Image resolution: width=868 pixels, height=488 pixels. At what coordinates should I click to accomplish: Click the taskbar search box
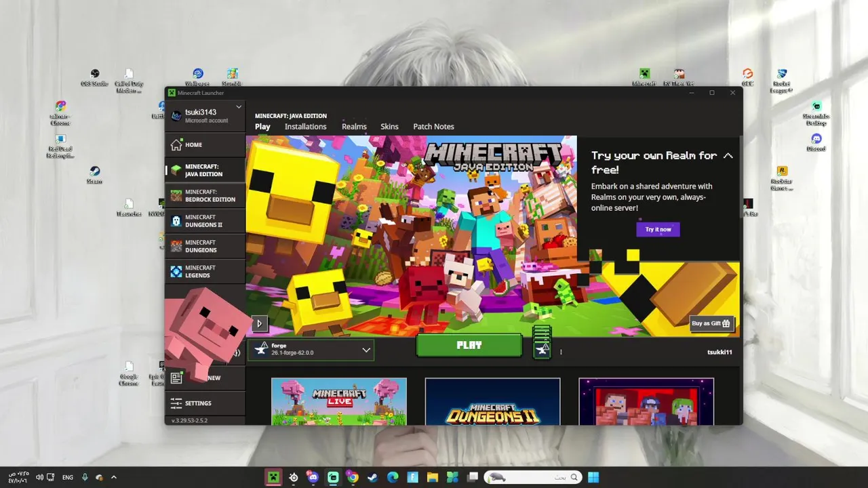532,477
